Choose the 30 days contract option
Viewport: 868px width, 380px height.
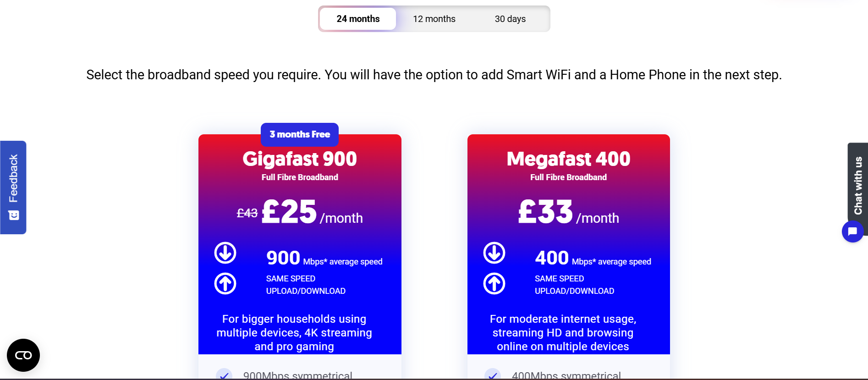pyautogui.click(x=510, y=19)
